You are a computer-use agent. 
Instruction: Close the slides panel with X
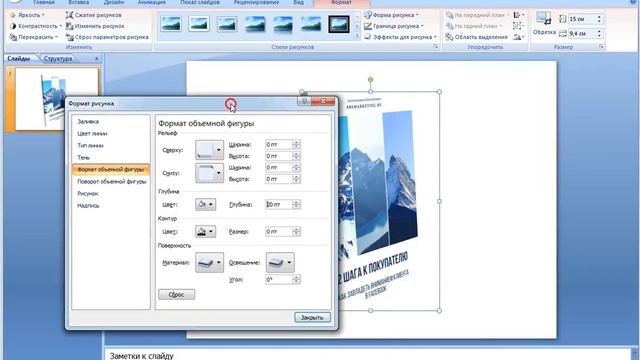tap(97, 59)
